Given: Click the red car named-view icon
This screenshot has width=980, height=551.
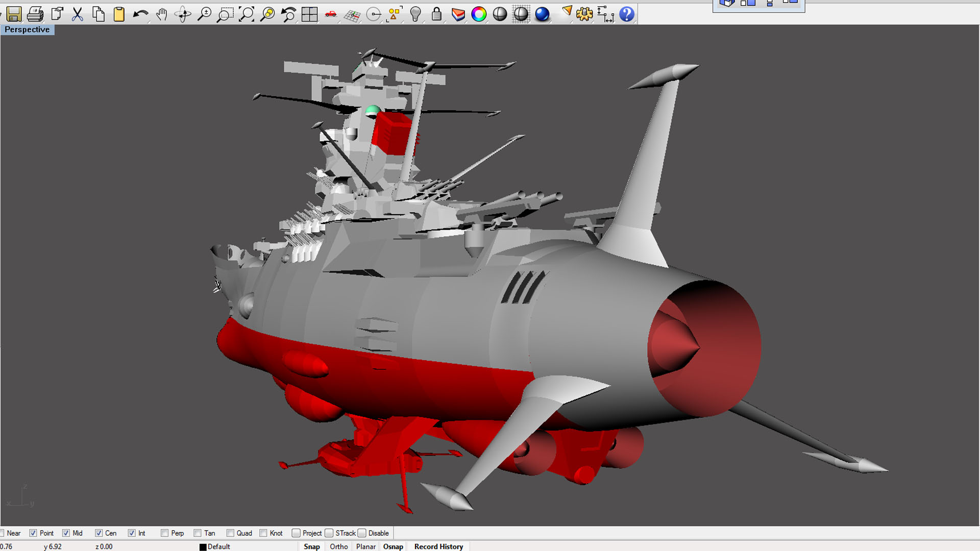Looking at the screenshot, I should pyautogui.click(x=331, y=14).
